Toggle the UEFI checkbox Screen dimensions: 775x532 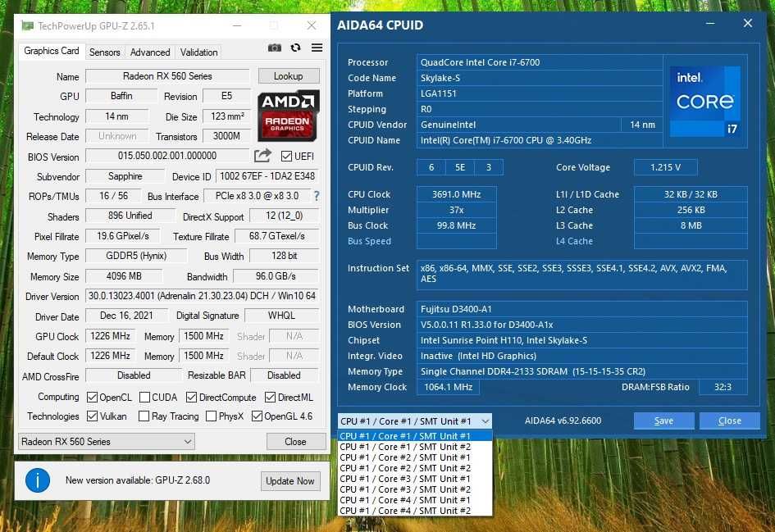point(286,156)
